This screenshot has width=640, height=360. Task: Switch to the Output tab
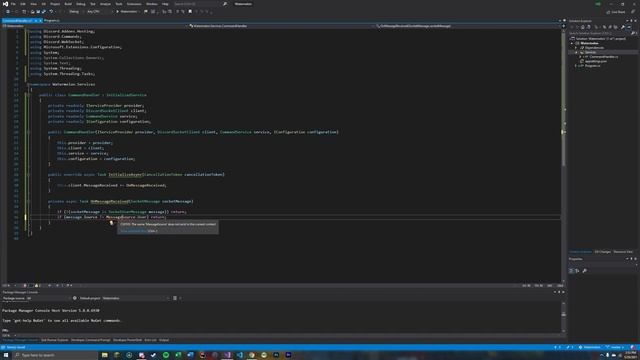tap(164, 340)
